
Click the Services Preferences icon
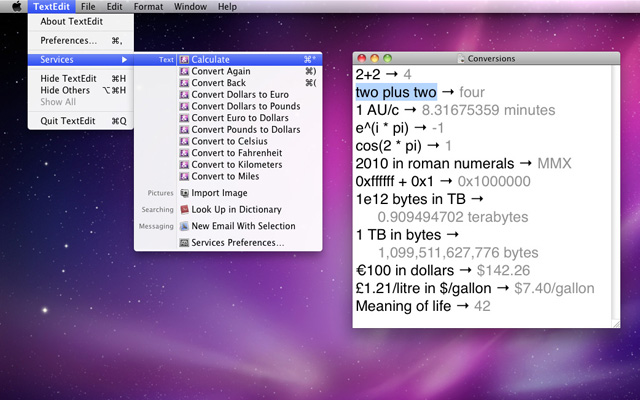pos(184,242)
